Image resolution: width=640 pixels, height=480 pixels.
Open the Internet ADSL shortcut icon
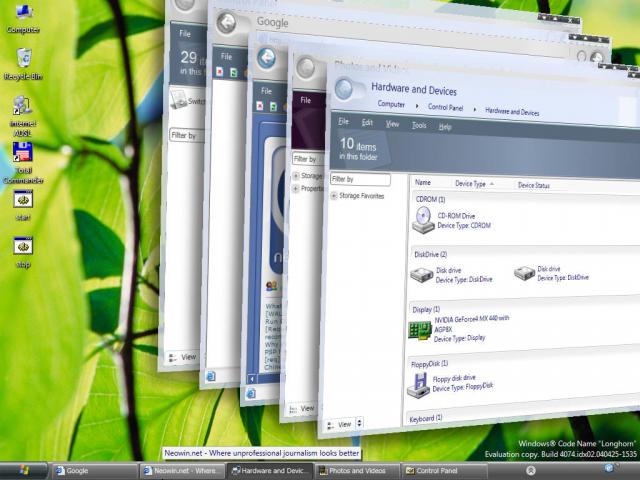(22, 116)
